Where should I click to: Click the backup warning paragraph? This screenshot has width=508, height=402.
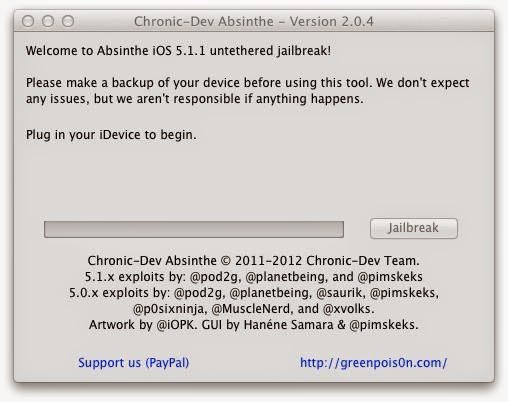pyautogui.click(x=247, y=91)
